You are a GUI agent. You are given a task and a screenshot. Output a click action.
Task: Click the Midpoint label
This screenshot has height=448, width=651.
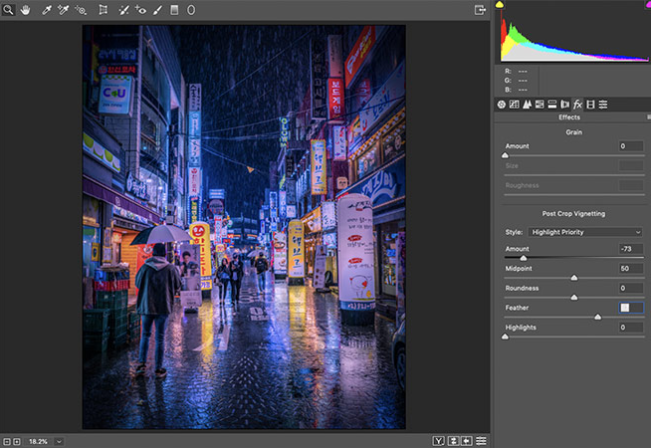[519, 269]
